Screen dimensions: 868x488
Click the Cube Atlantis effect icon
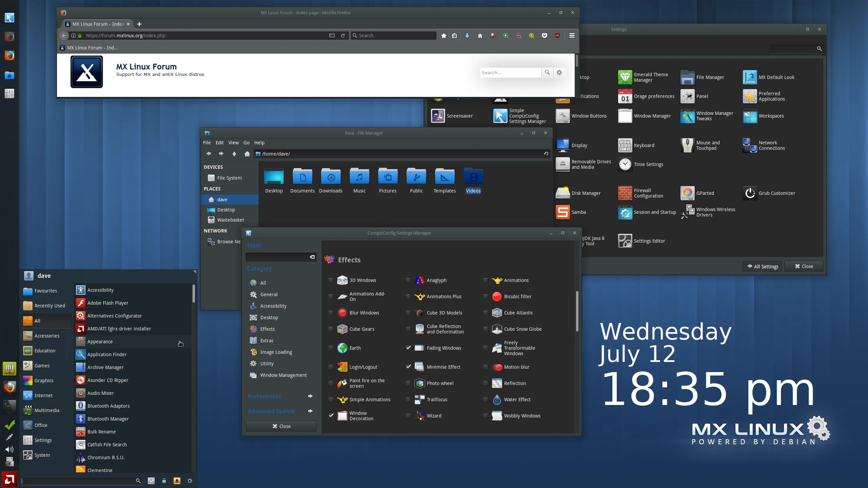click(x=496, y=312)
